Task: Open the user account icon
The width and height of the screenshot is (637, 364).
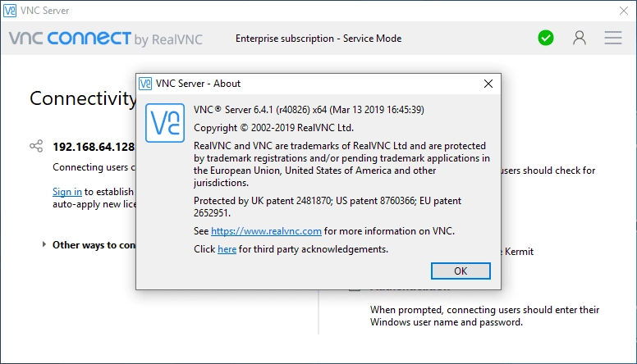Action: [x=580, y=38]
